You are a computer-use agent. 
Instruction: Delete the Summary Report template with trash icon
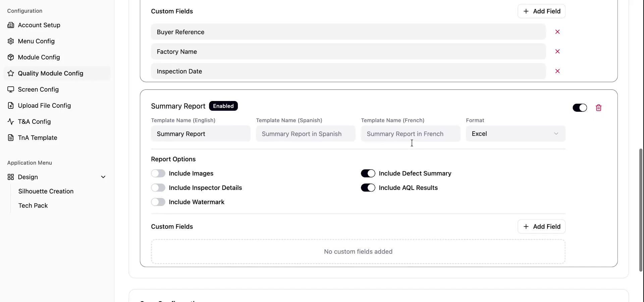(598, 108)
